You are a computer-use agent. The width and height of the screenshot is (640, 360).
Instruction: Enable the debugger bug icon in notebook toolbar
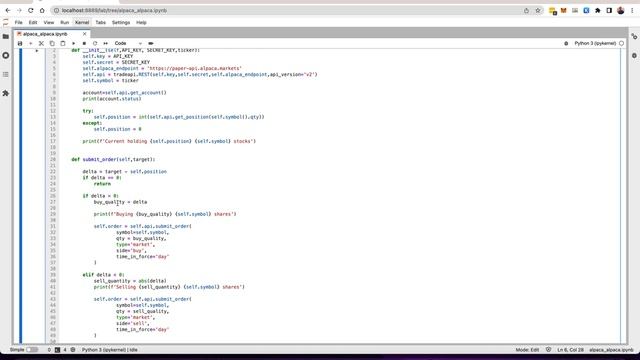566,43
